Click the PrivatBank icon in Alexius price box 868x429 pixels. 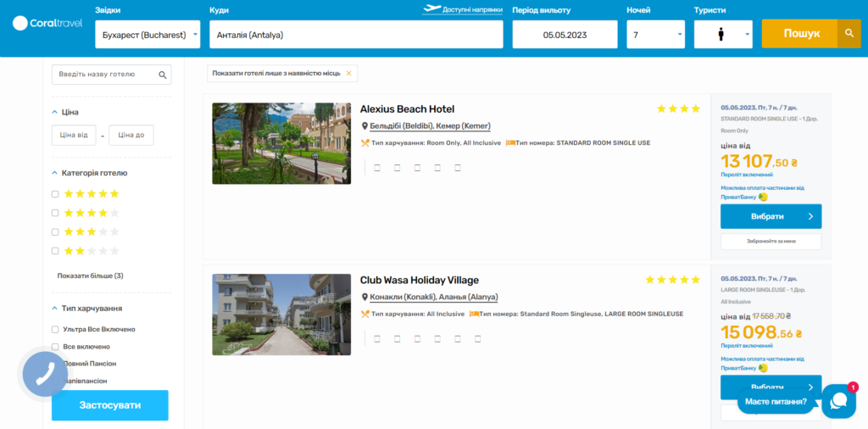pyautogui.click(x=764, y=197)
